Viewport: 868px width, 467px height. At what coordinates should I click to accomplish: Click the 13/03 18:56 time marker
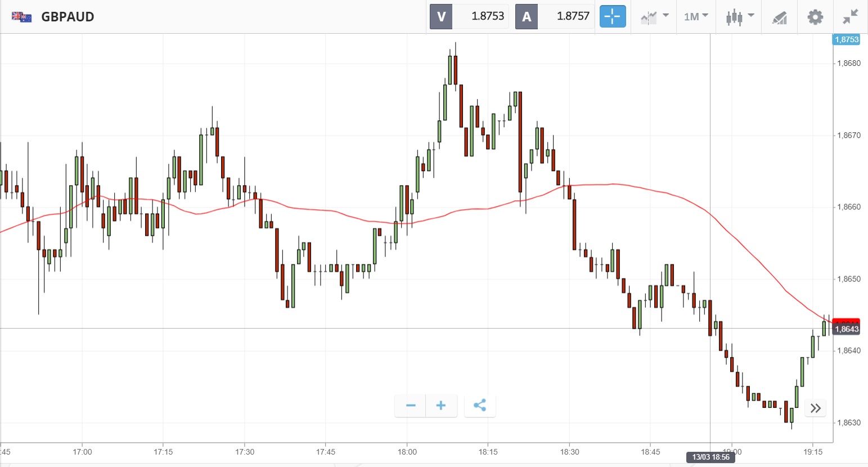tap(710, 457)
